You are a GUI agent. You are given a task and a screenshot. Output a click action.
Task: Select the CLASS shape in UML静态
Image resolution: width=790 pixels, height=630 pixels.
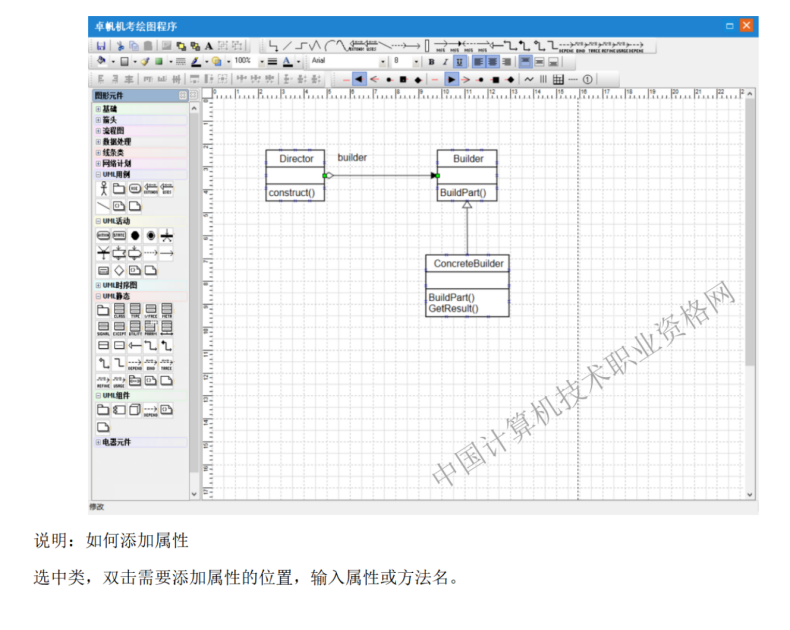point(119,310)
